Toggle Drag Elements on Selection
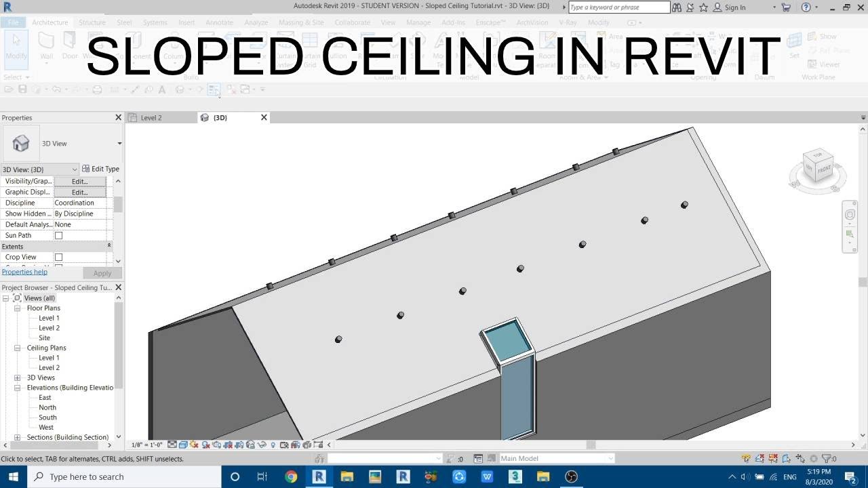 coord(800,459)
